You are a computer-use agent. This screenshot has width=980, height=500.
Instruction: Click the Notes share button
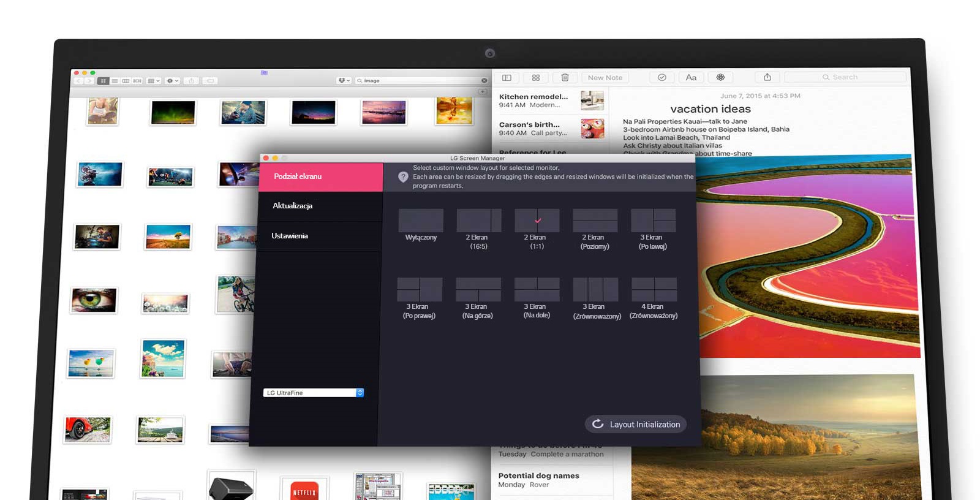point(767,77)
